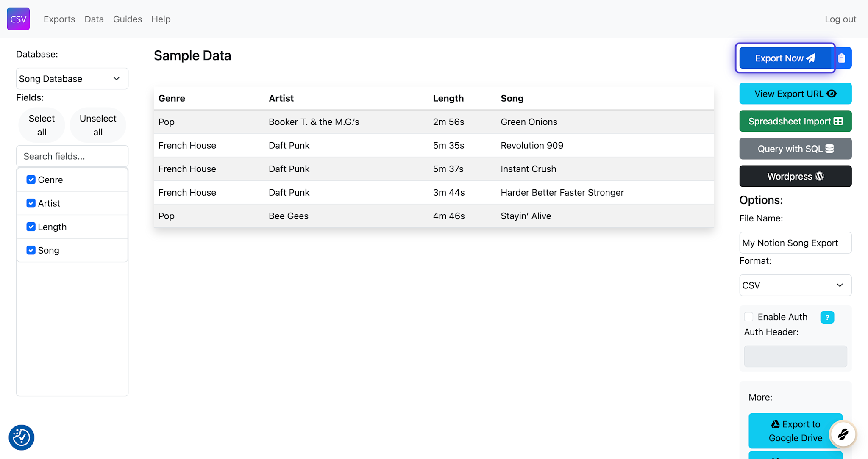The width and height of the screenshot is (868, 459).
Task: Open the Exports menu item
Action: pyautogui.click(x=59, y=19)
